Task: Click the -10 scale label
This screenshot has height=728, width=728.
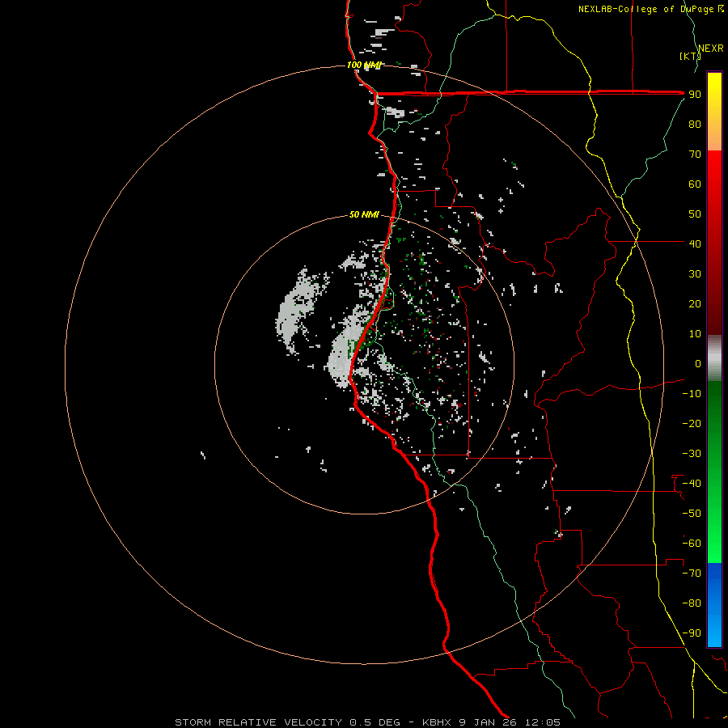Action: (692, 394)
